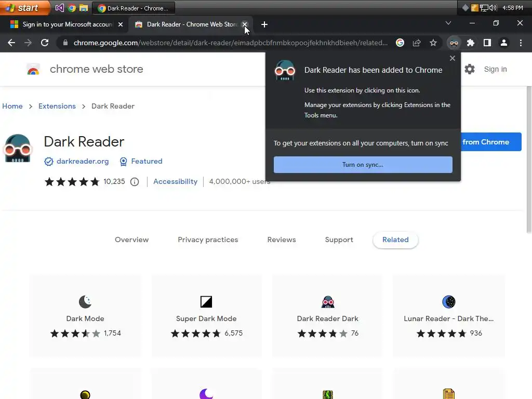The height and width of the screenshot is (399, 532).
Task: Expand the tab search dropdown arrow
Action: 448,23
